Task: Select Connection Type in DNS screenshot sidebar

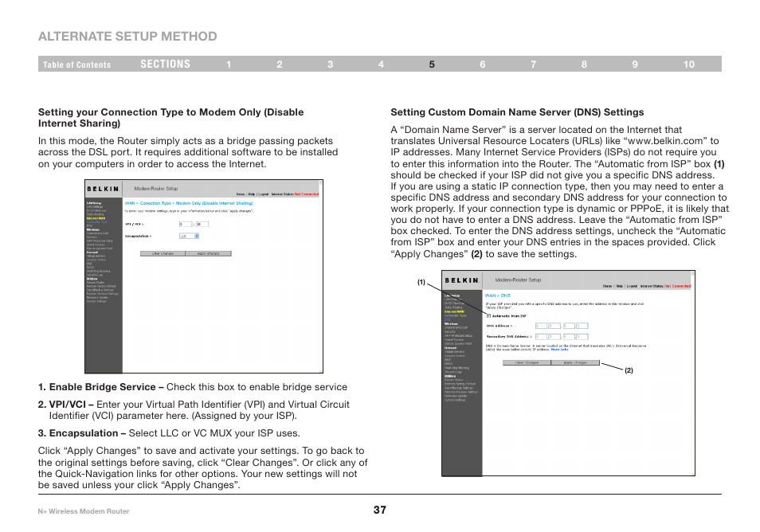Action: coord(456,316)
